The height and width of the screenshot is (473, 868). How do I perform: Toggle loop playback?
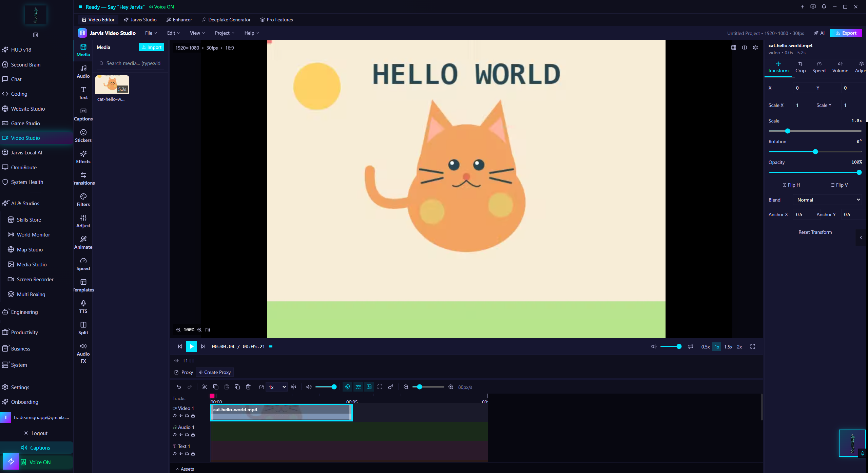[x=691, y=346]
